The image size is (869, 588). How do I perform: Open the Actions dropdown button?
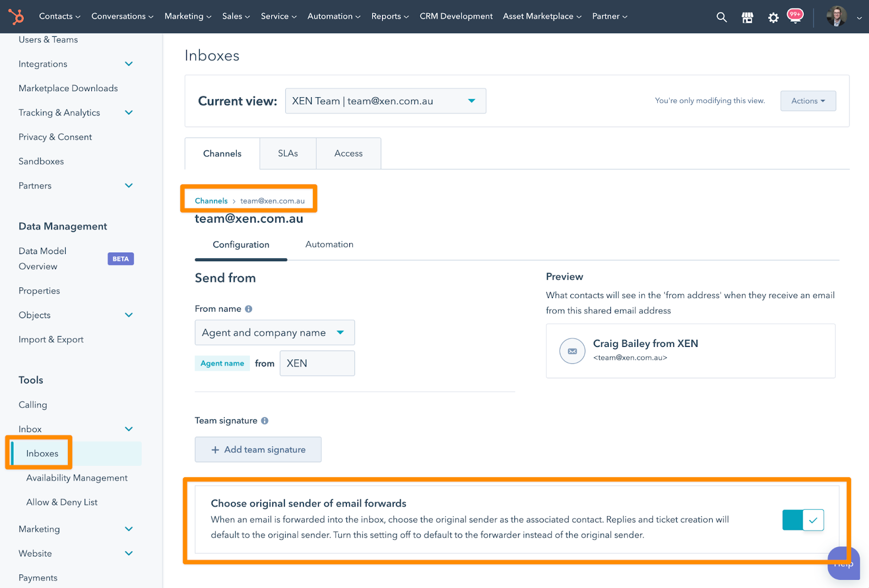(x=808, y=101)
